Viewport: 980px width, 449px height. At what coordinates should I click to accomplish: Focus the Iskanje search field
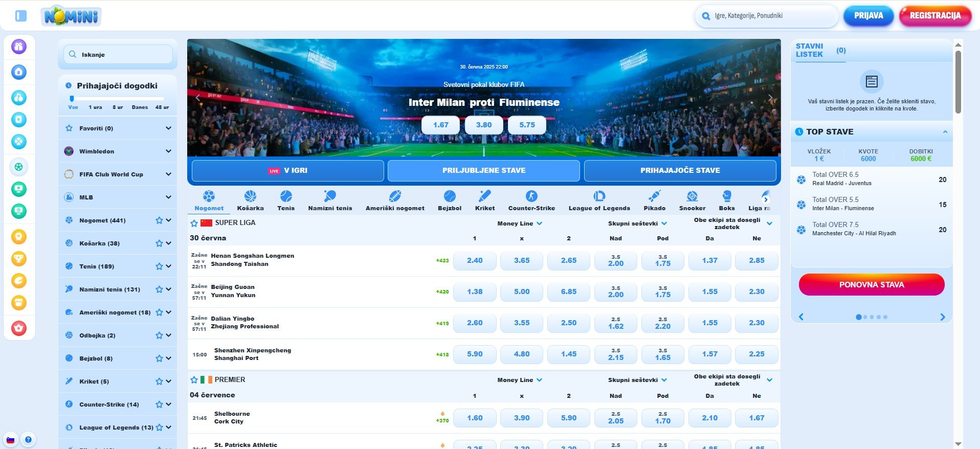pos(118,54)
